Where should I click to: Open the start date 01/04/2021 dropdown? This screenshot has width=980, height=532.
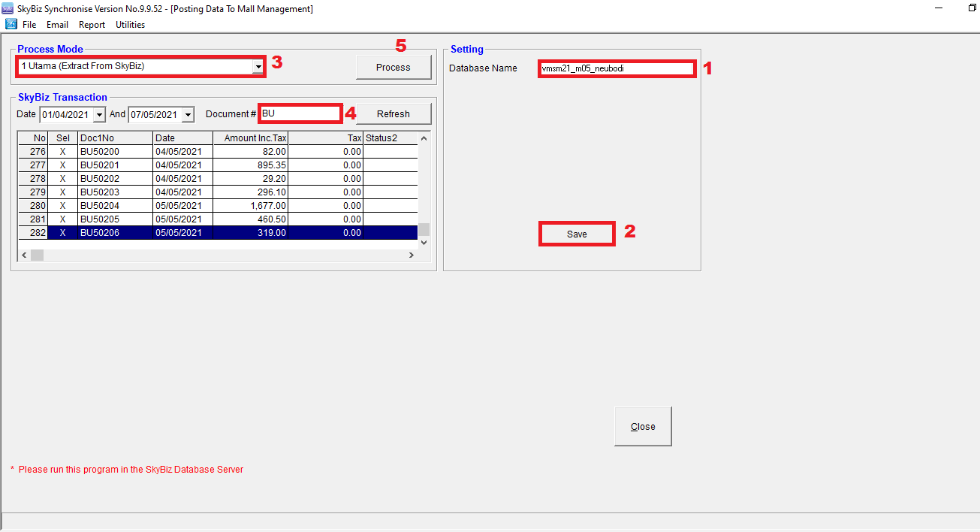click(99, 115)
